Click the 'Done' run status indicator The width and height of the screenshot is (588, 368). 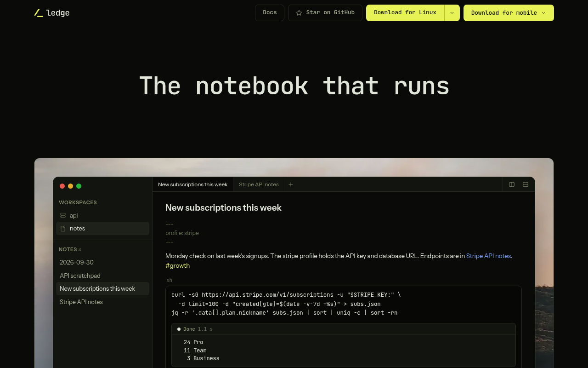tap(186, 329)
